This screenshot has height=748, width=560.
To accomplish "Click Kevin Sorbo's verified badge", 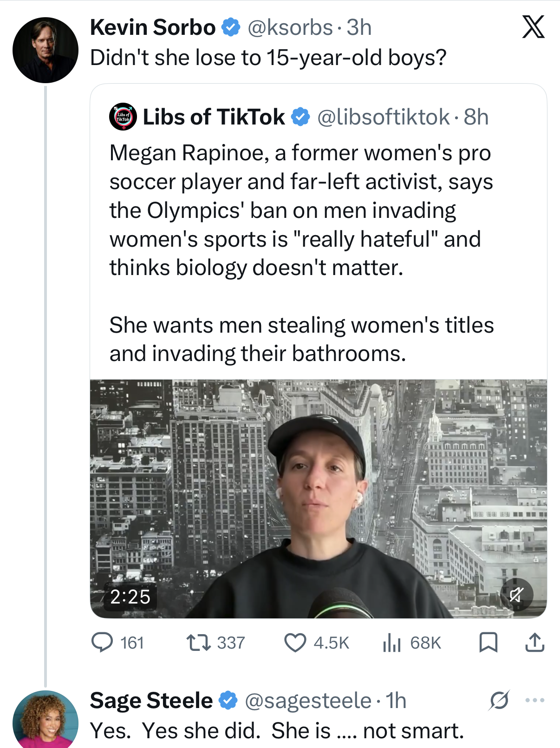I will pos(231,27).
